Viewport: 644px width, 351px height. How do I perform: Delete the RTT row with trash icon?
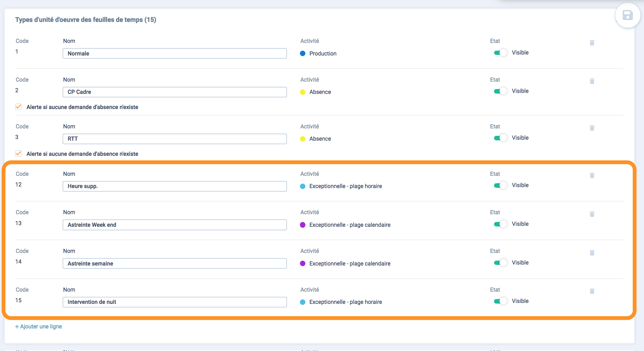click(x=592, y=128)
